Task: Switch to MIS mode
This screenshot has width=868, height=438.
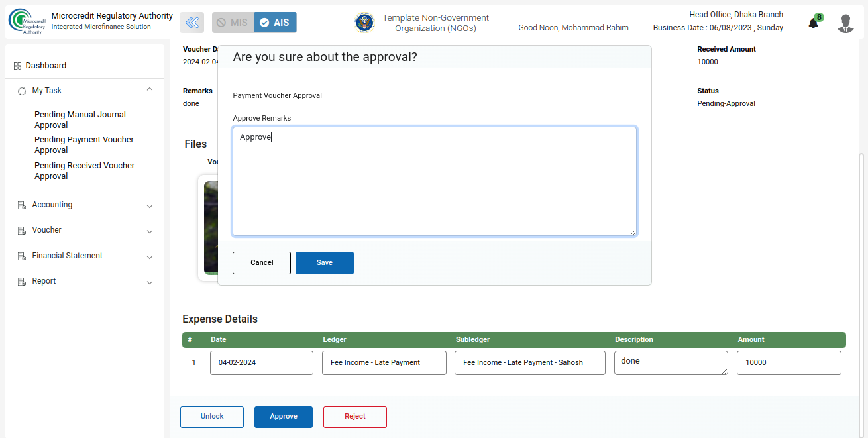Action: 233,23
